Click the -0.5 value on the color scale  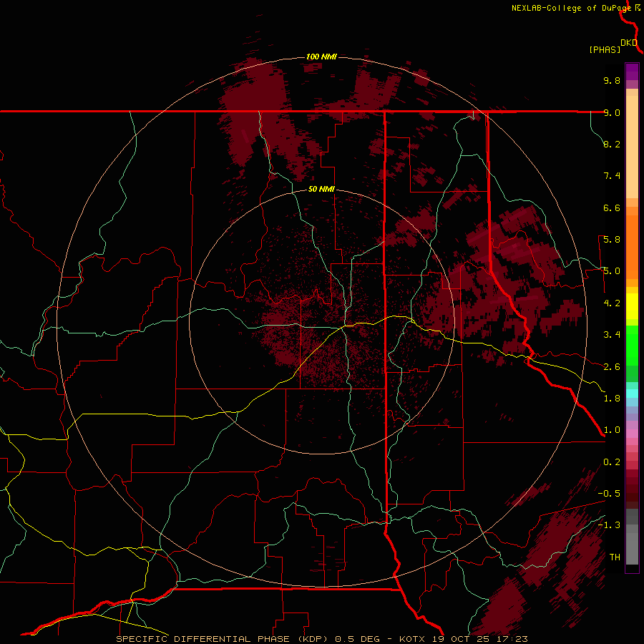(609, 494)
